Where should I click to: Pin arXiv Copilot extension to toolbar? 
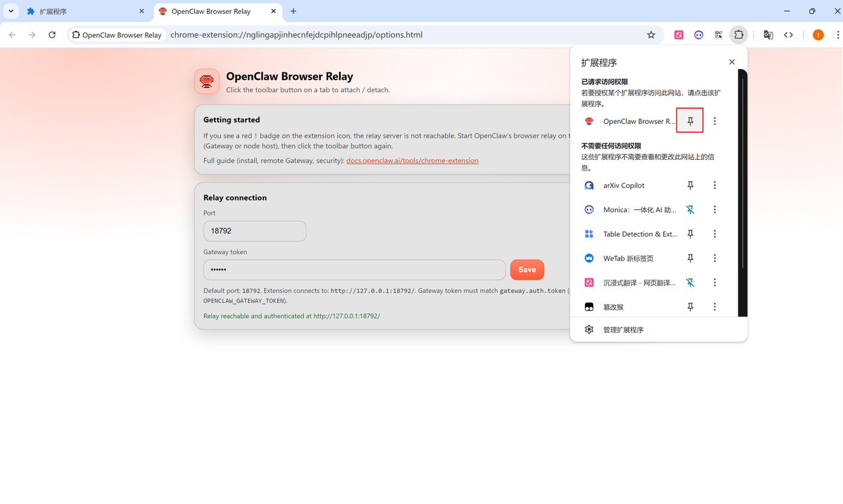point(690,186)
